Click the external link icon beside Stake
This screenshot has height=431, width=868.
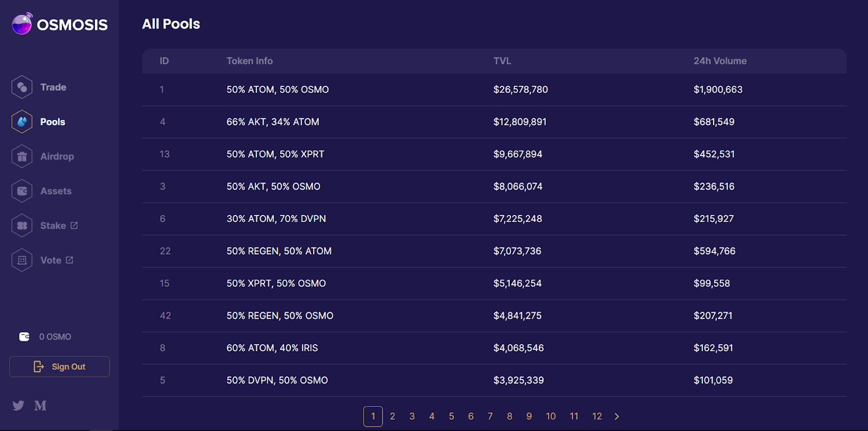click(x=74, y=225)
